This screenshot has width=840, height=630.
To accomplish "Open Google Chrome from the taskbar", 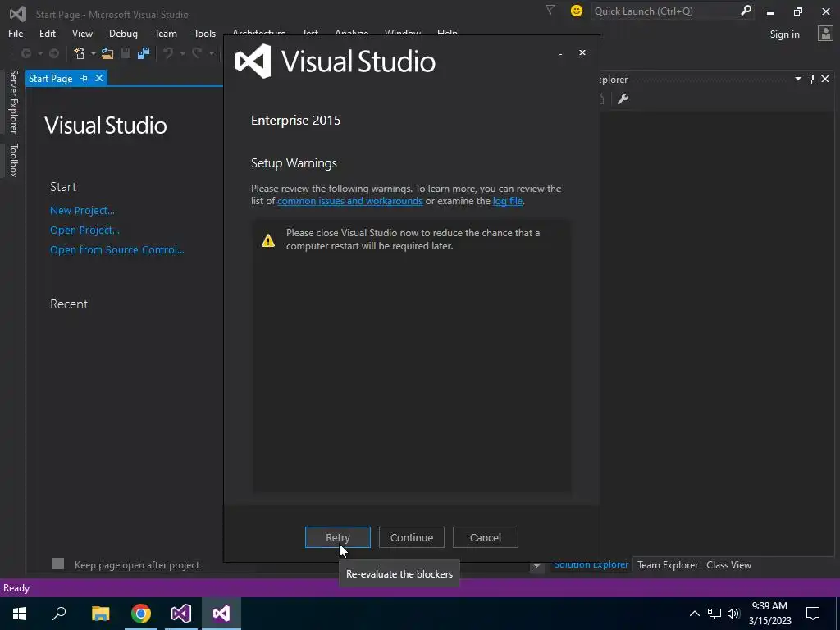I will click(141, 614).
